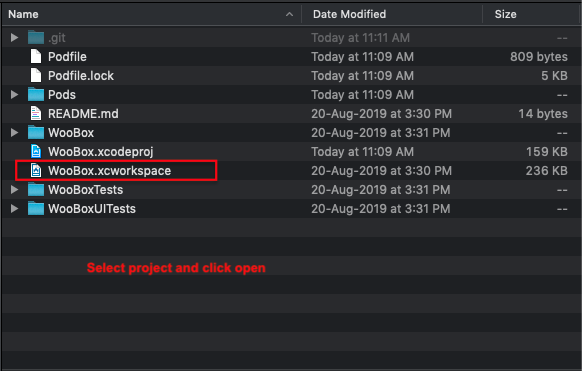
Task: Click the WooBox.xcodeproj project icon
Action: (x=36, y=151)
